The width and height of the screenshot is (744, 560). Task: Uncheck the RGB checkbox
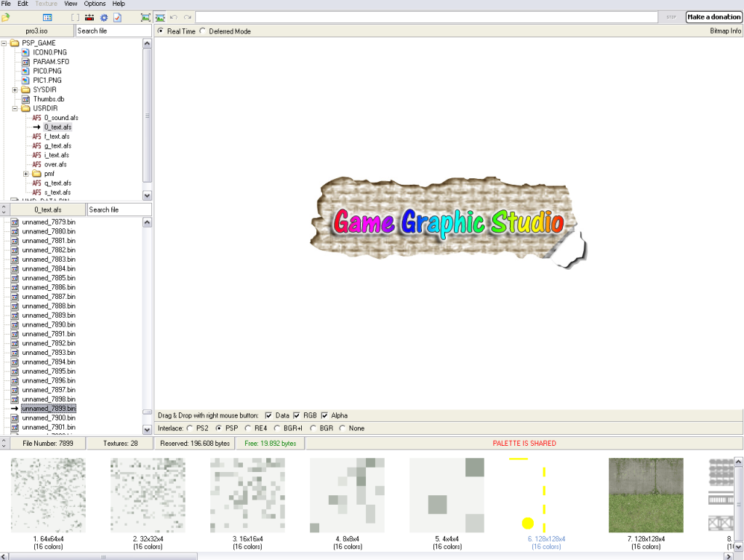[297, 415]
